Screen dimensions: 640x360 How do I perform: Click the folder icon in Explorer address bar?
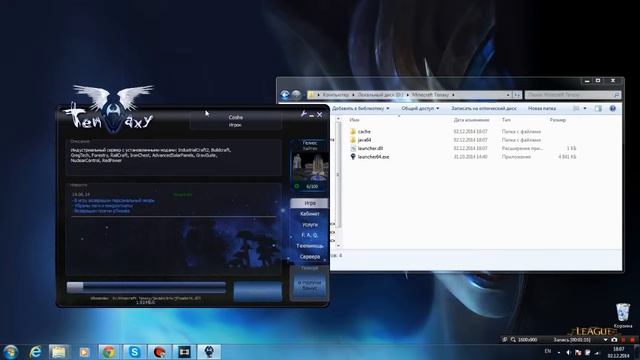pyautogui.click(x=312, y=95)
